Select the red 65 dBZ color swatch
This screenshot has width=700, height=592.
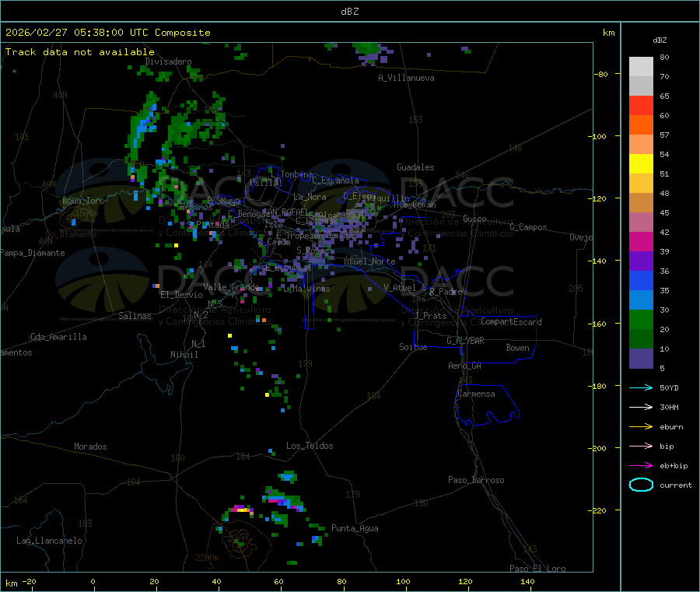(641, 105)
